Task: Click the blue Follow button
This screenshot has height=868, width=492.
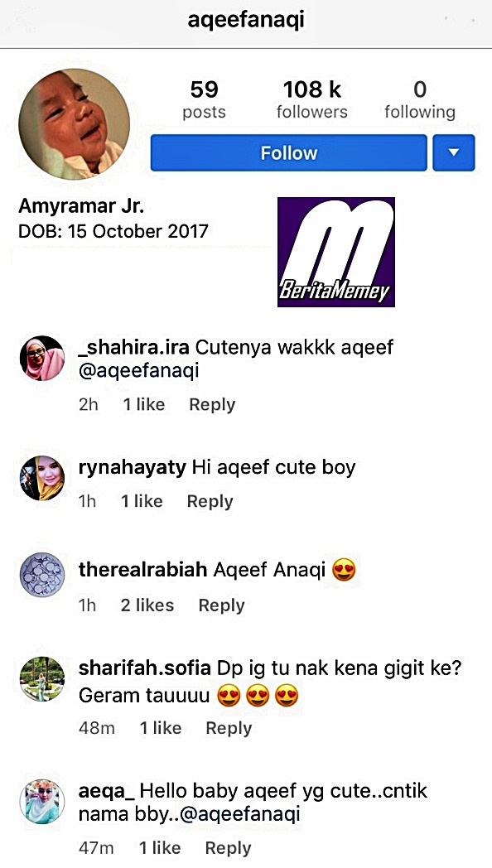Action: click(x=289, y=152)
